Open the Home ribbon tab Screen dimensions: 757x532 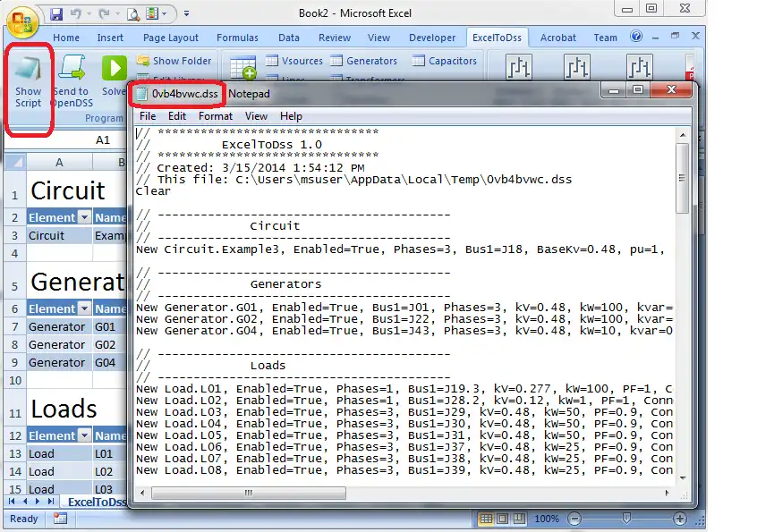coord(66,38)
